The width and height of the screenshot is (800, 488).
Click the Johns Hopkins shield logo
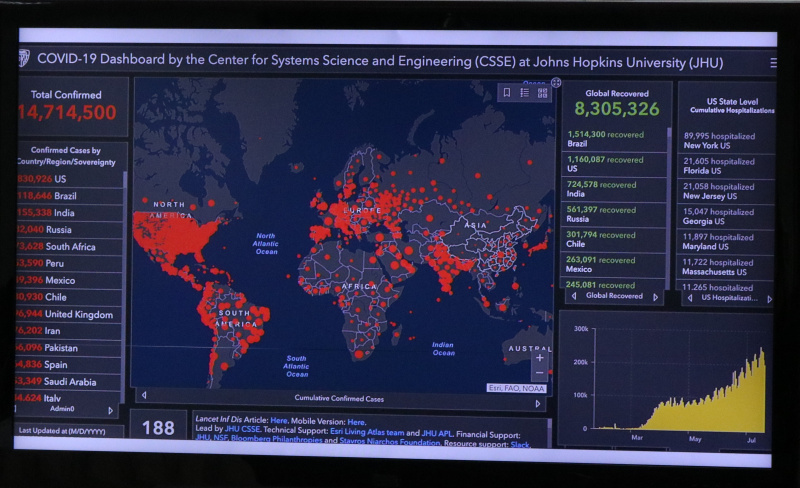[x=24, y=58]
